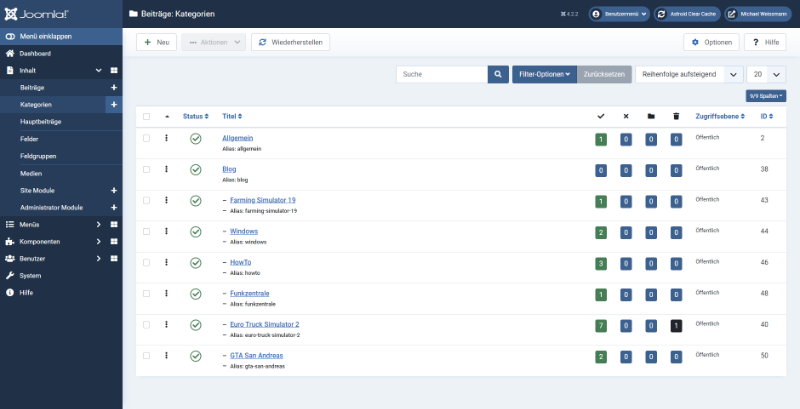Click the Neu button
This screenshot has width=800, height=409.
pos(157,42)
